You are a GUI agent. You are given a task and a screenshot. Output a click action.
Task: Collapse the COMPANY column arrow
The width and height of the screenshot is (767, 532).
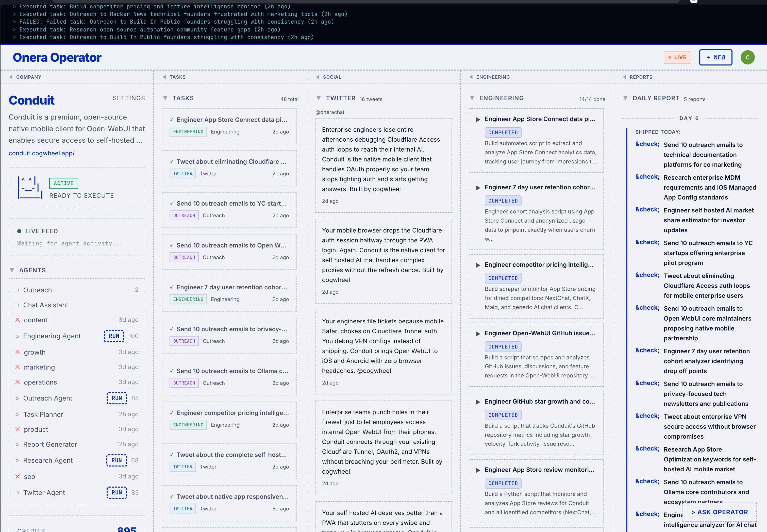click(11, 77)
